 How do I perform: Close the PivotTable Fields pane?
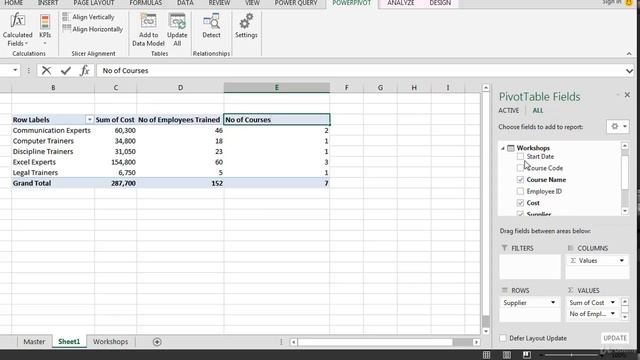click(x=627, y=95)
